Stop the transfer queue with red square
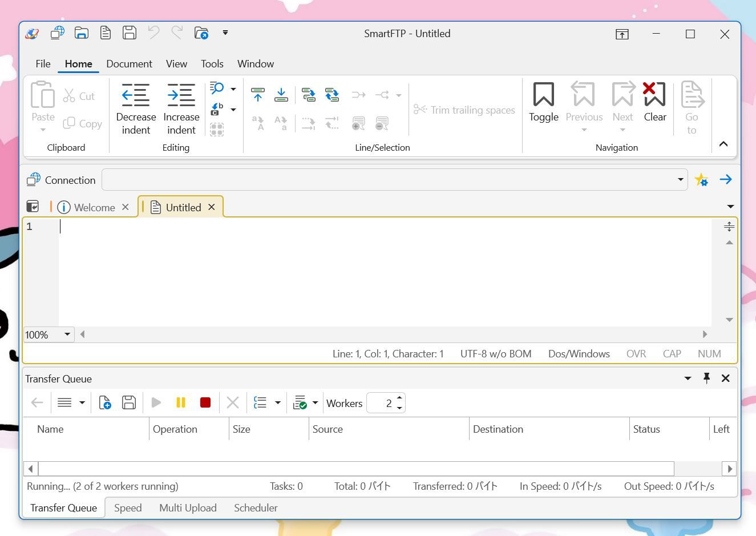Screen dimensions: 756x536 [205, 403]
